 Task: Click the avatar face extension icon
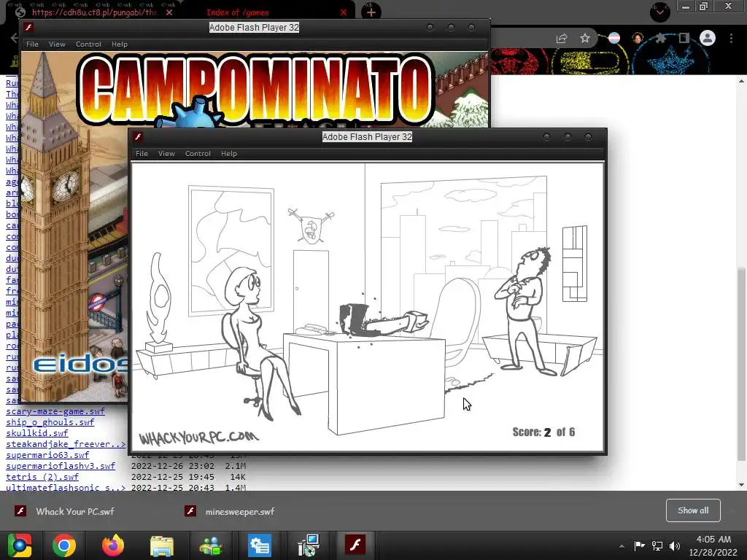(x=638, y=38)
